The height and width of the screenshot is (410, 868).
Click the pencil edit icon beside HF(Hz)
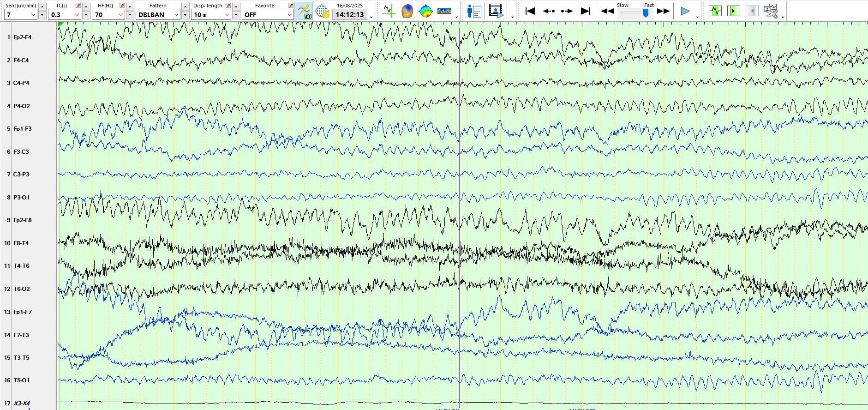point(122,6)
